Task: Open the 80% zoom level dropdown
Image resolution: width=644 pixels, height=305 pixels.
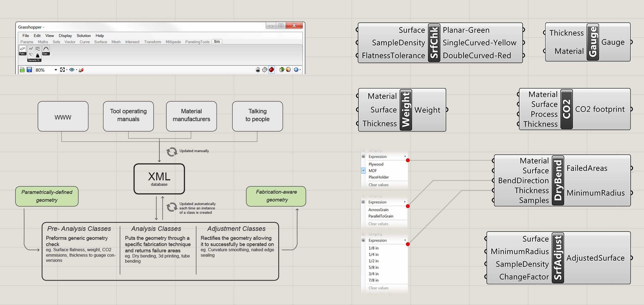Action: pos(56,70)
